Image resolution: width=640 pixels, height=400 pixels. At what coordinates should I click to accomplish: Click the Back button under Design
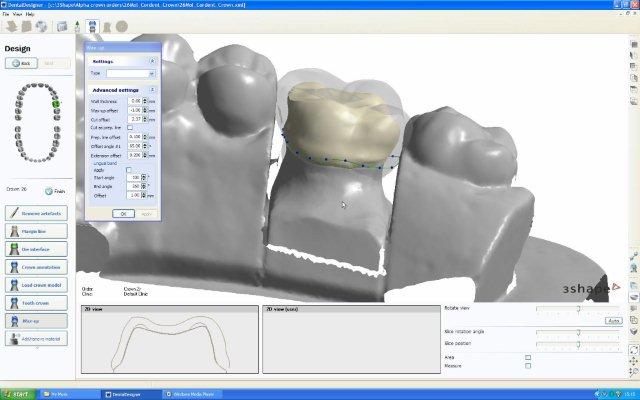pyautogui.click(x=19, y=63)
